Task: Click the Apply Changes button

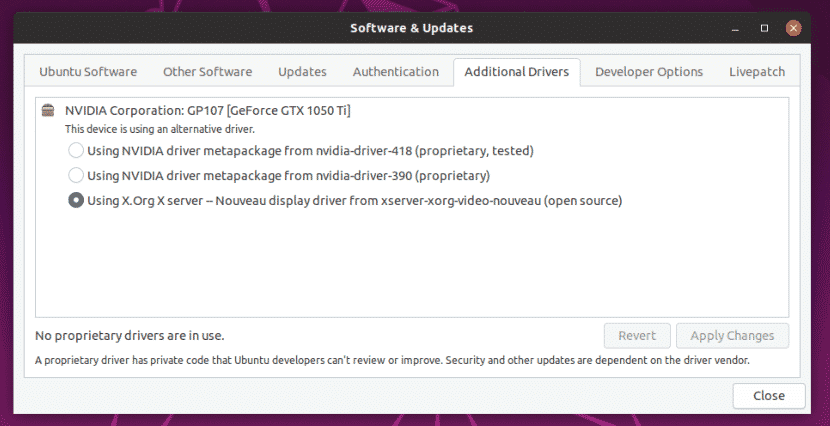Action: 732,336
